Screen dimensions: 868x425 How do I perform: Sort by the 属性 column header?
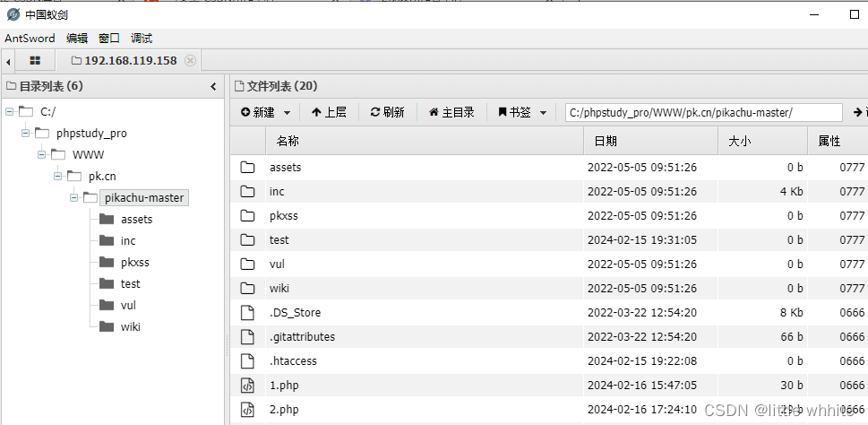[x=838, y=142]
